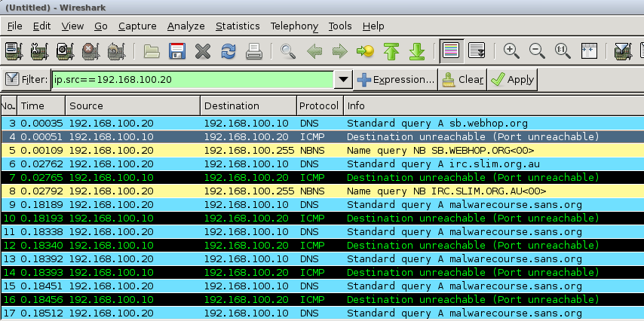Select packet 6 query irc.slim.org.au
This screenshot has height=321, width=644.
point(323,164)
